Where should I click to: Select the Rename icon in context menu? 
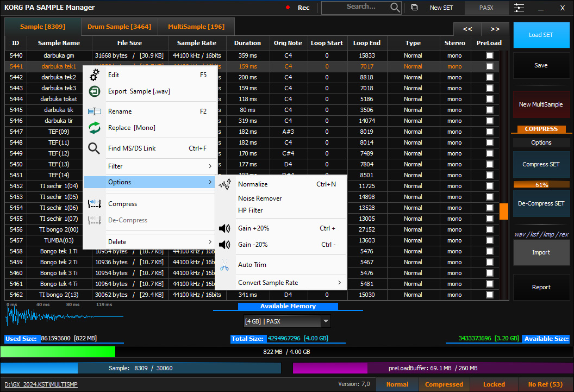pos(94,111)
